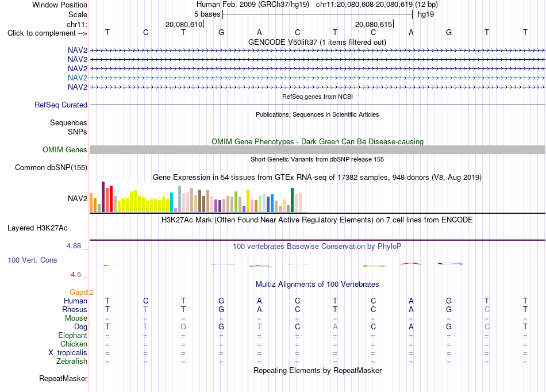Image resolution: width=546 pixels, height=392 pixels.
Task: Click the 'Click to complement -->' label
Action: pos(47,33)
